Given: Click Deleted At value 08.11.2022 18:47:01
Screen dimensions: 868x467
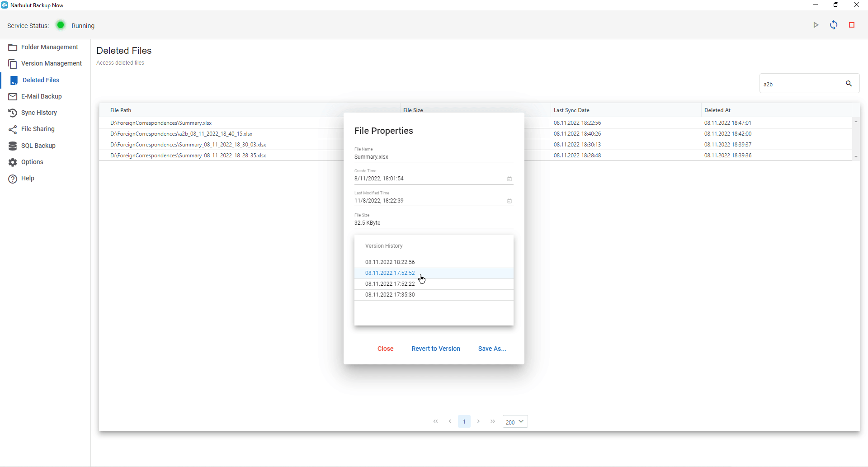Looking at the screenshot, I should (x=728, y=123).
